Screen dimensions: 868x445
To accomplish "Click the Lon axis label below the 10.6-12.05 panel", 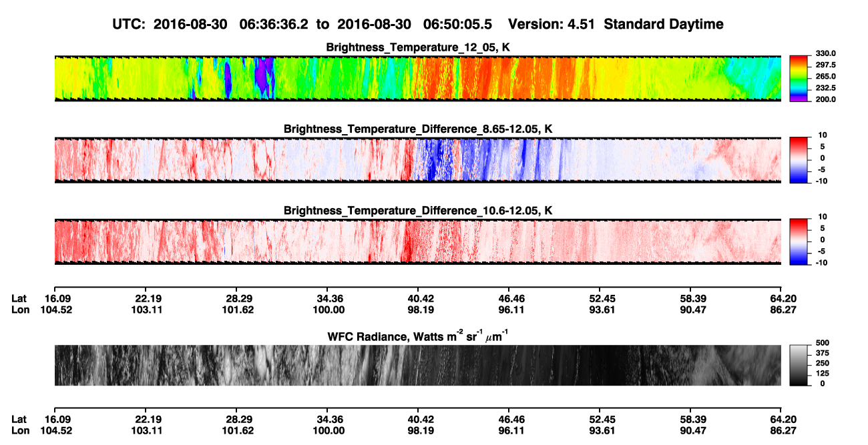I will [x=20, y=309].
